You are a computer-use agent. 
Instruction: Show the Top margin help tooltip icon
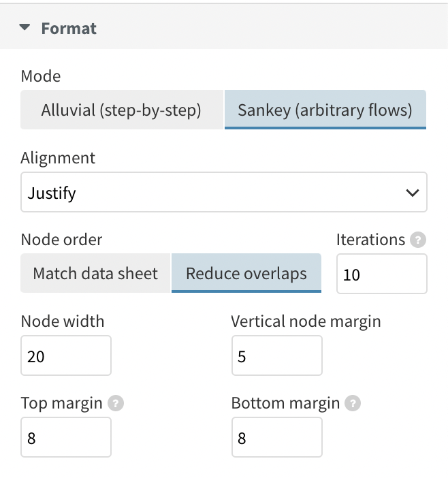(x=116, y=403)
